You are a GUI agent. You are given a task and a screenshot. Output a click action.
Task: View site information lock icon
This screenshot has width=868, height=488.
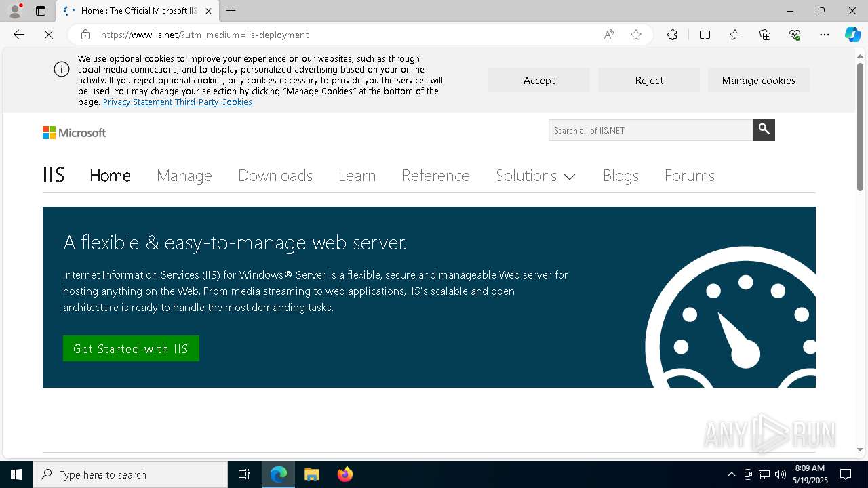[85, 35]
